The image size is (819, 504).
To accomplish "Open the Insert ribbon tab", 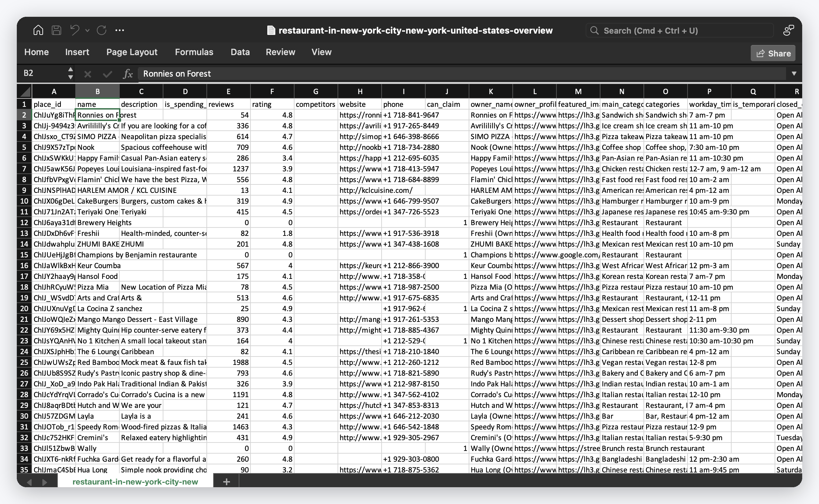I will pos(77,52).
